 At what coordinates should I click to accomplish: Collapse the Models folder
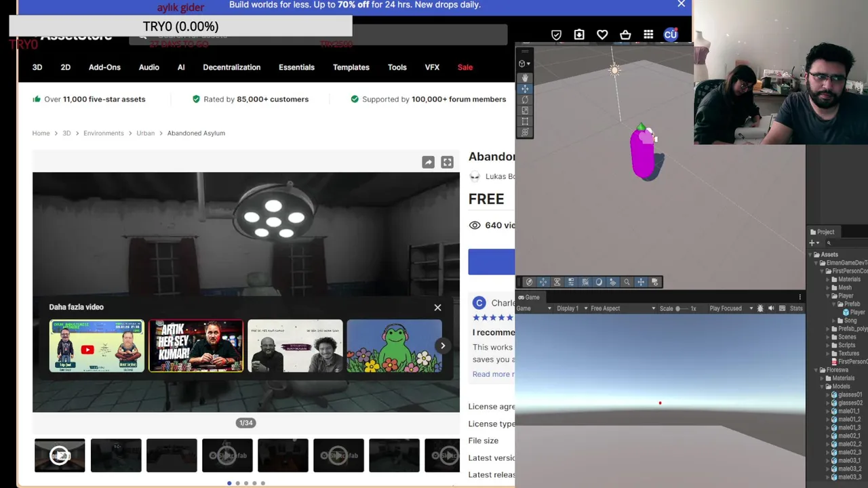coord(823,386)
